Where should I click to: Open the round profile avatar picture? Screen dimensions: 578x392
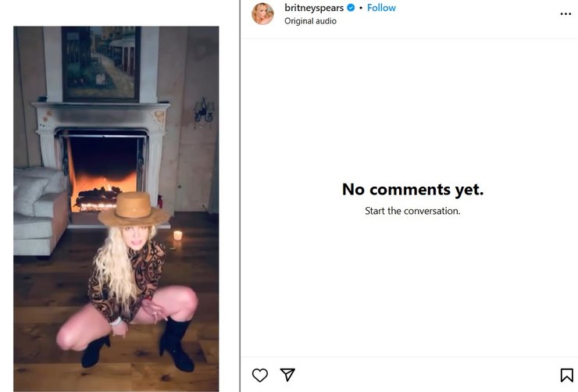coord(262,14)
